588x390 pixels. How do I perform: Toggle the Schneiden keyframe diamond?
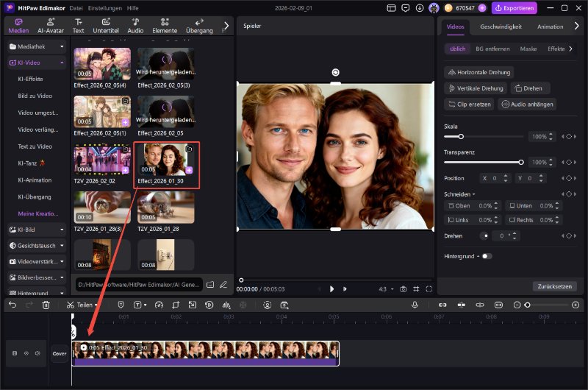point(569,194)
